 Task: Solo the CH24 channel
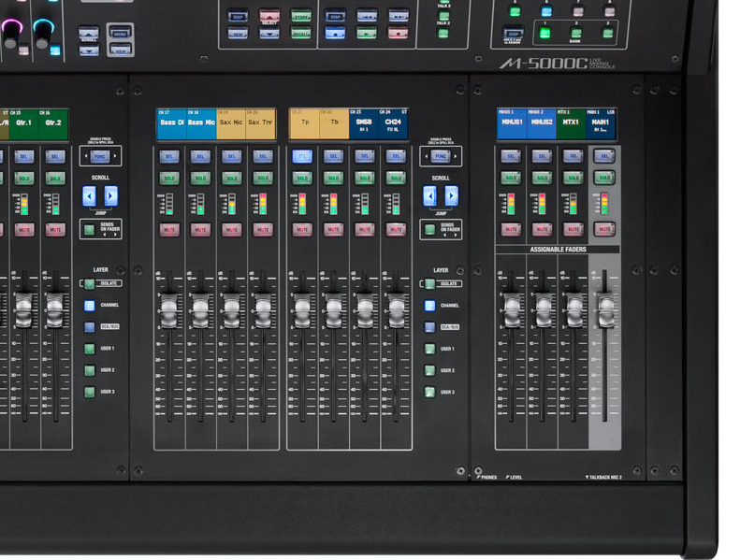tap(396, 178)
